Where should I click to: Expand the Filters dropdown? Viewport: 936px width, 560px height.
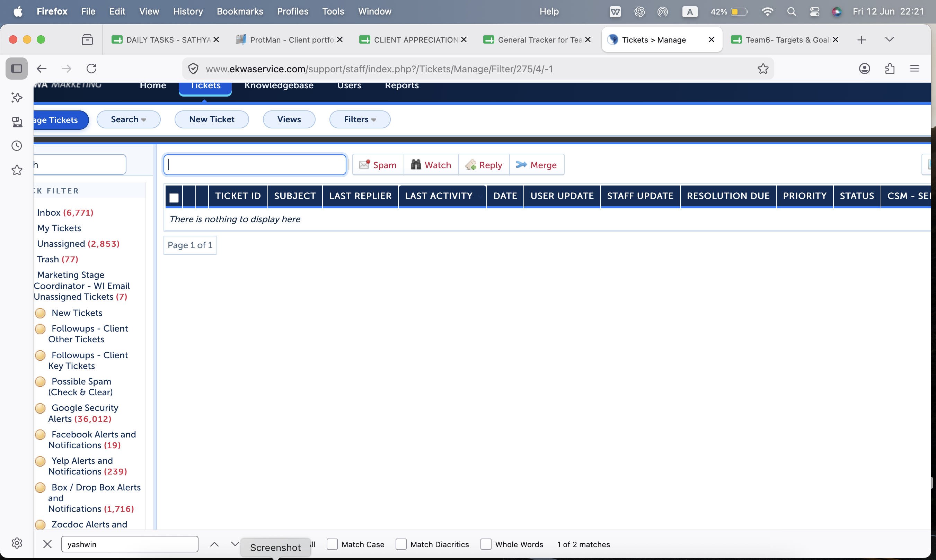point(360,119)
